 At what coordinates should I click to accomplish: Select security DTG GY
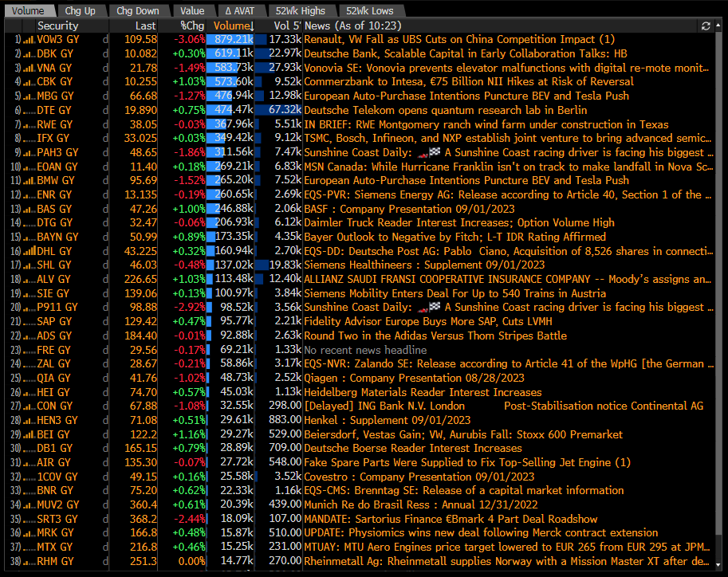click(x=55, y=223)
